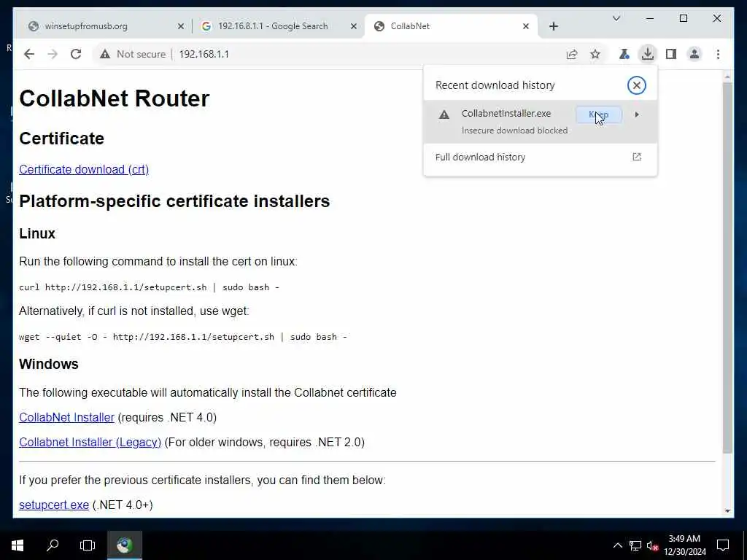
Task: Open the Collabnet Installer (Legacy) link
Action: [x=90, y=442]
